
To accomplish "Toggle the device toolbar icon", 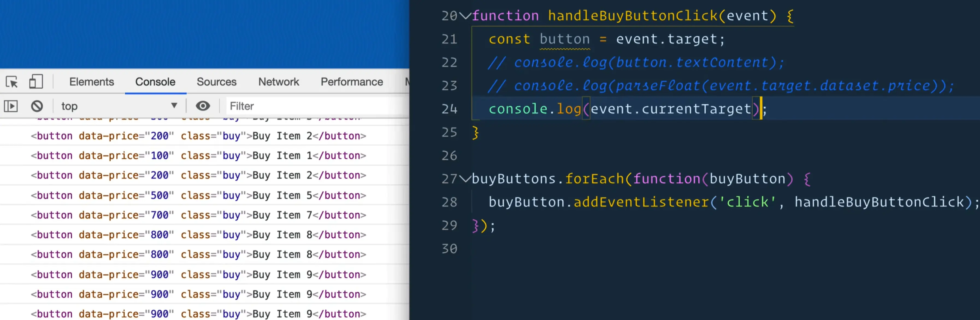I will click(36, 82).
